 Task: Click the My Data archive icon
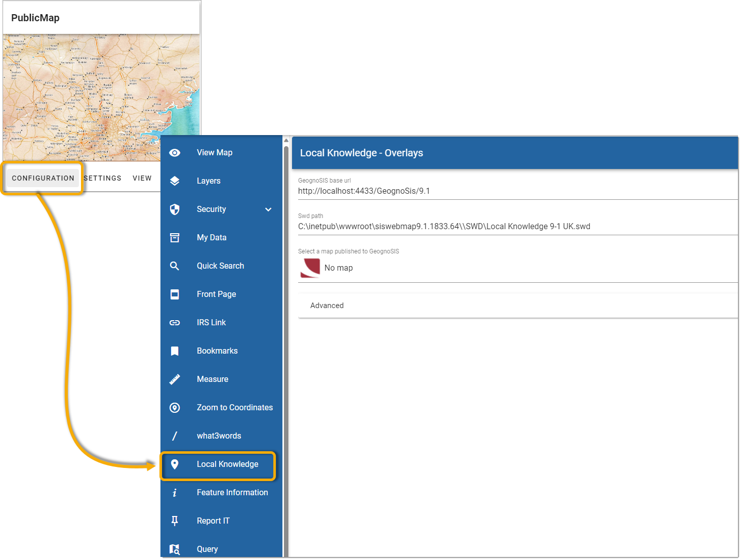pos(175,238)
